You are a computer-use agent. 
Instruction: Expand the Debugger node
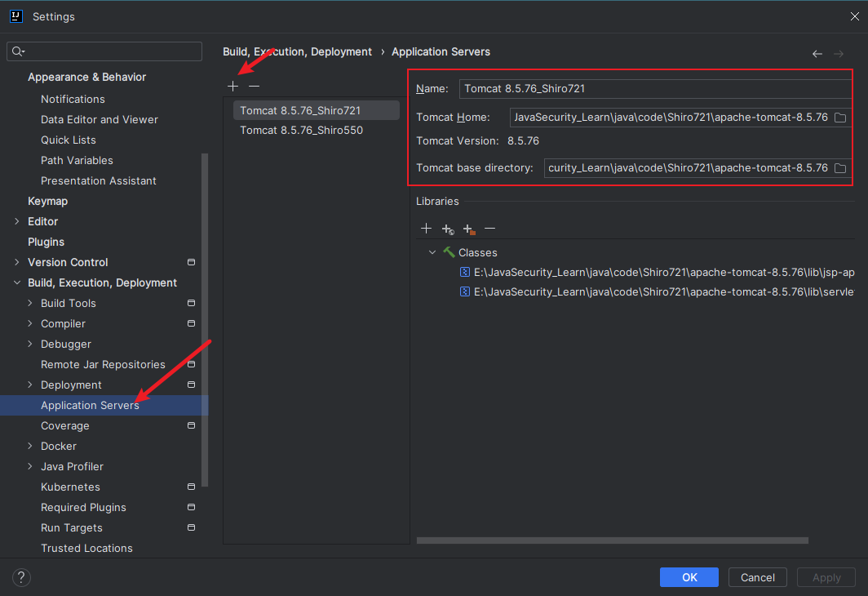[30, 344]
